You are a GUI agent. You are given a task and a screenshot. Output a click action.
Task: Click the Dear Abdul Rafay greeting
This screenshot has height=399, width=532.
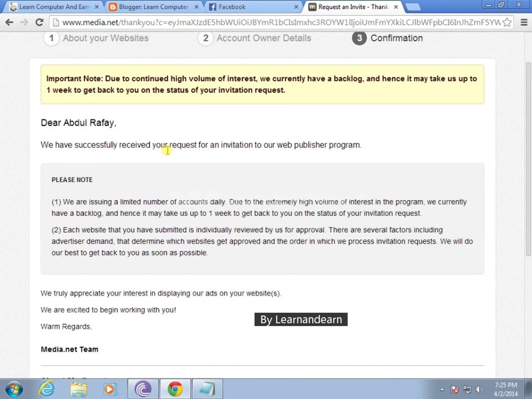point(78,123)
